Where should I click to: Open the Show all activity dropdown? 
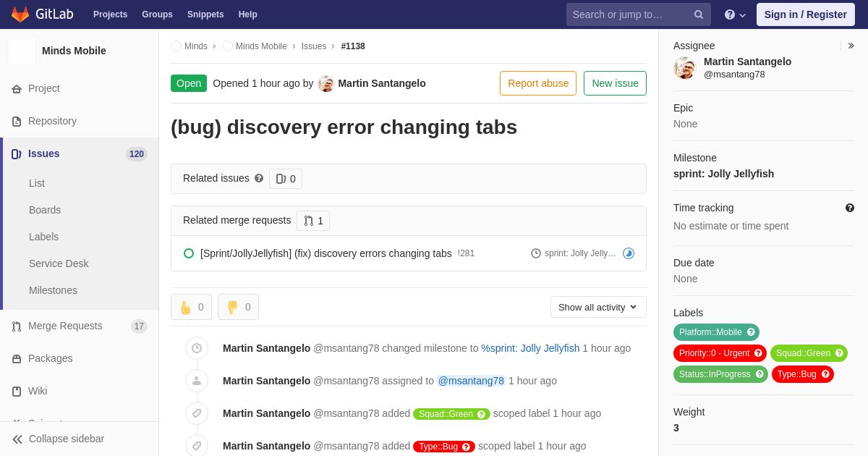[598, 307]
